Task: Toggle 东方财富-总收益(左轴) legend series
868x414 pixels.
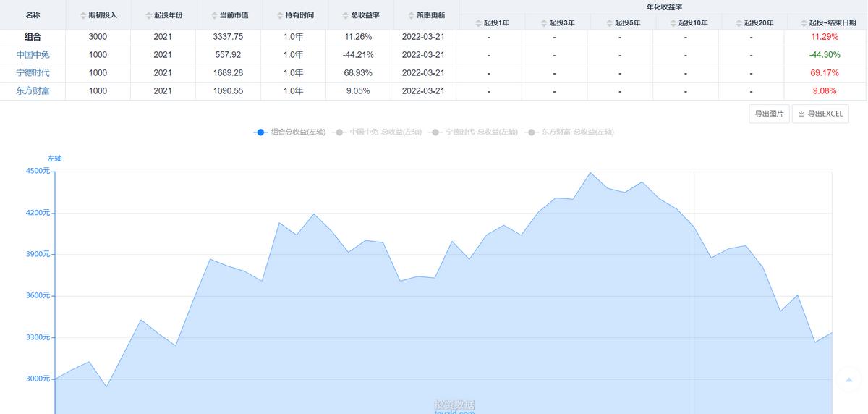Action: coord(569,132)
